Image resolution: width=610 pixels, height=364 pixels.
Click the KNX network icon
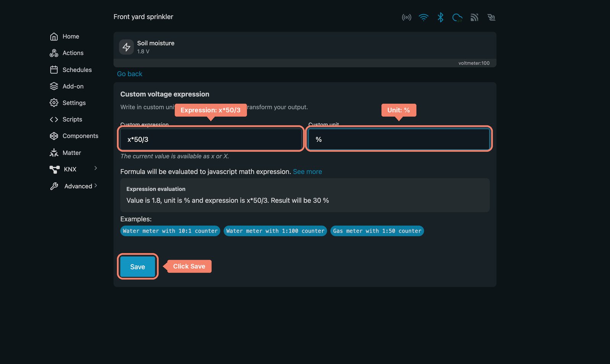[55, 169]
